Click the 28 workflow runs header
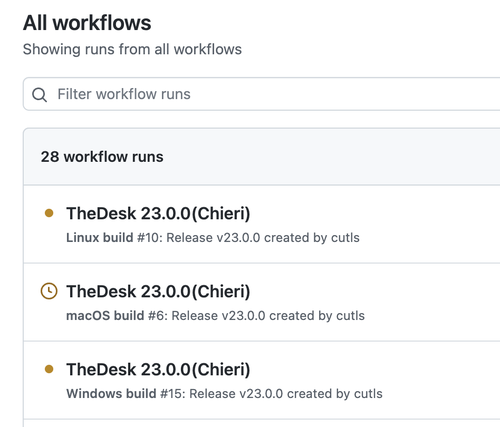The width and height of the screenshot is (500, 427). (x=102, y=157)
